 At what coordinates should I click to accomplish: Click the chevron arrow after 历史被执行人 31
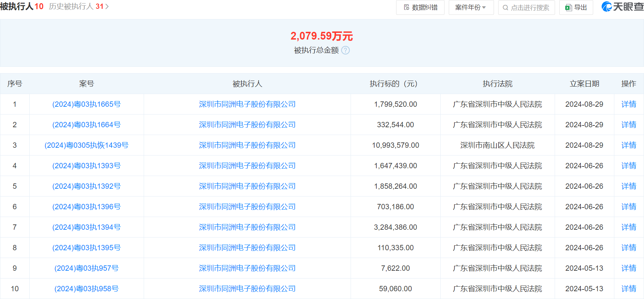107,6
